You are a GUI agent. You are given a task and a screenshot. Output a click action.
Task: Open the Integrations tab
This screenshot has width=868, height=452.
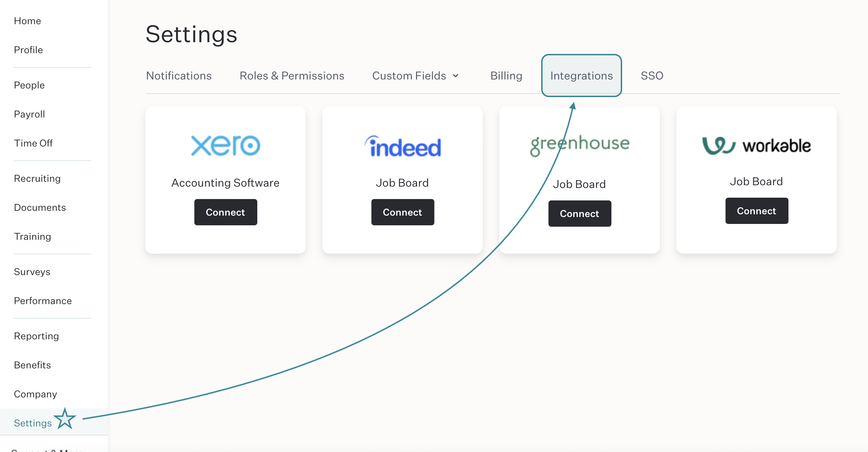pos(581,76)
